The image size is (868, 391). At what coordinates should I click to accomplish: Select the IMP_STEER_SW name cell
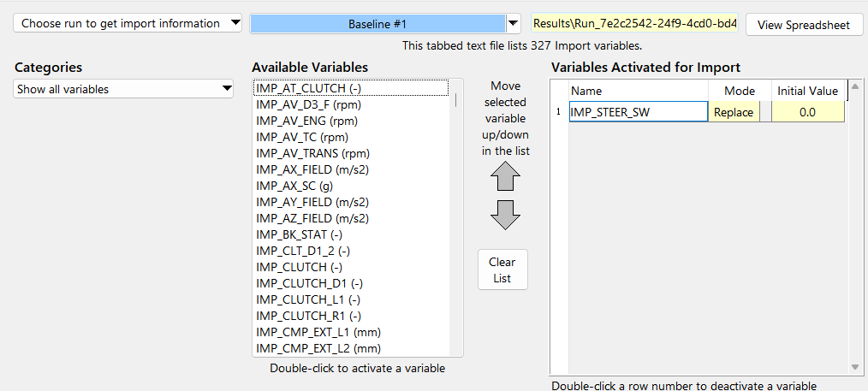[638, 112]
